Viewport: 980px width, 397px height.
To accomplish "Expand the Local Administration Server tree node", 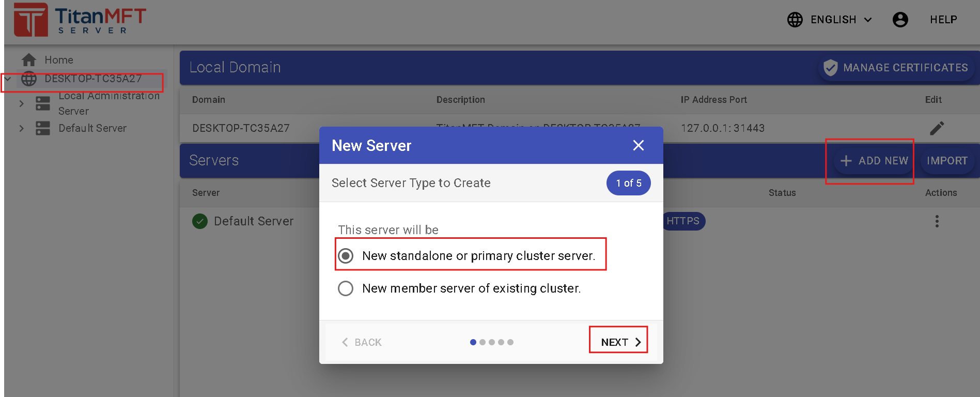I will [x=21, y=103].
